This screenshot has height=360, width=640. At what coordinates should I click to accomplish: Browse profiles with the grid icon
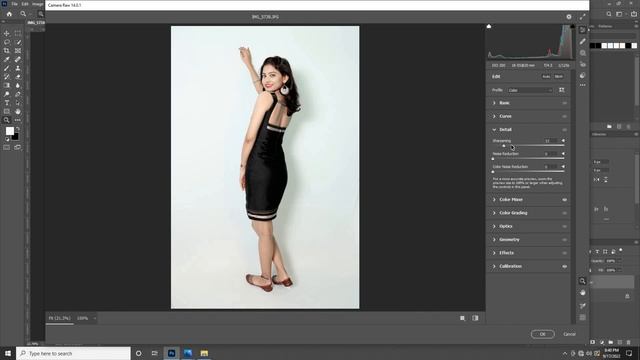(562, 90)
